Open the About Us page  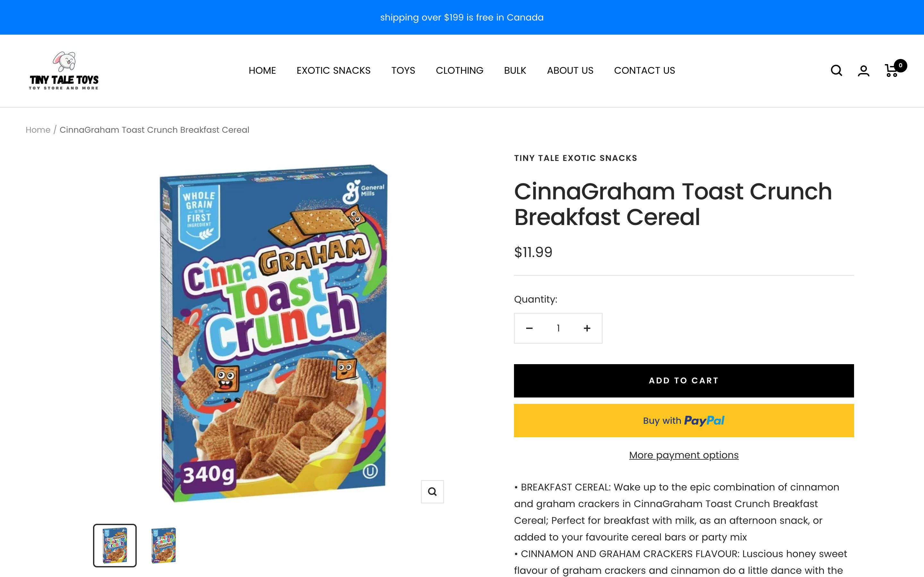pos(570,71)
